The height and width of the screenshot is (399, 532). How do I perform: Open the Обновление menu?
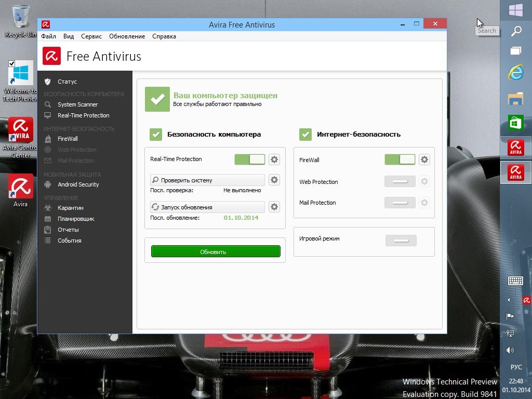click(x=127, y=36)
